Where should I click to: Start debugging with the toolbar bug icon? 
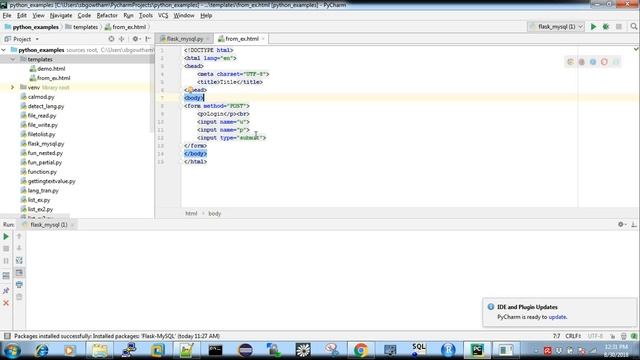[606, 27]
